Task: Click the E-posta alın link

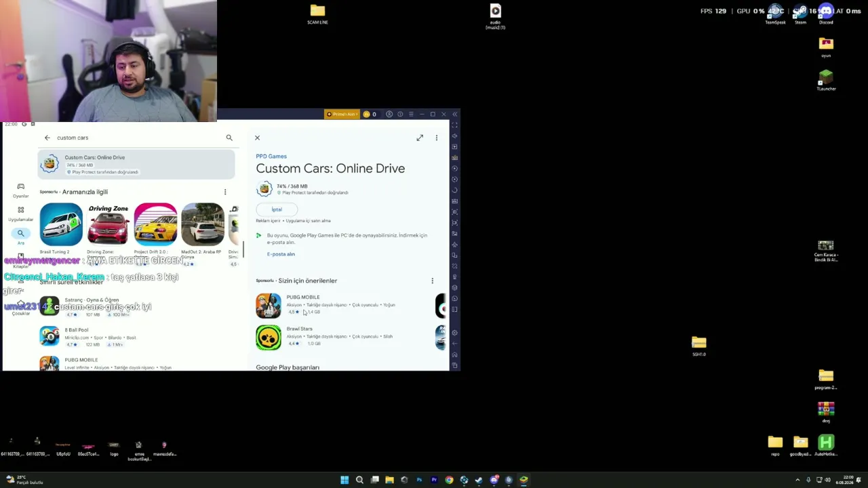Action: [x=281, y=254]
